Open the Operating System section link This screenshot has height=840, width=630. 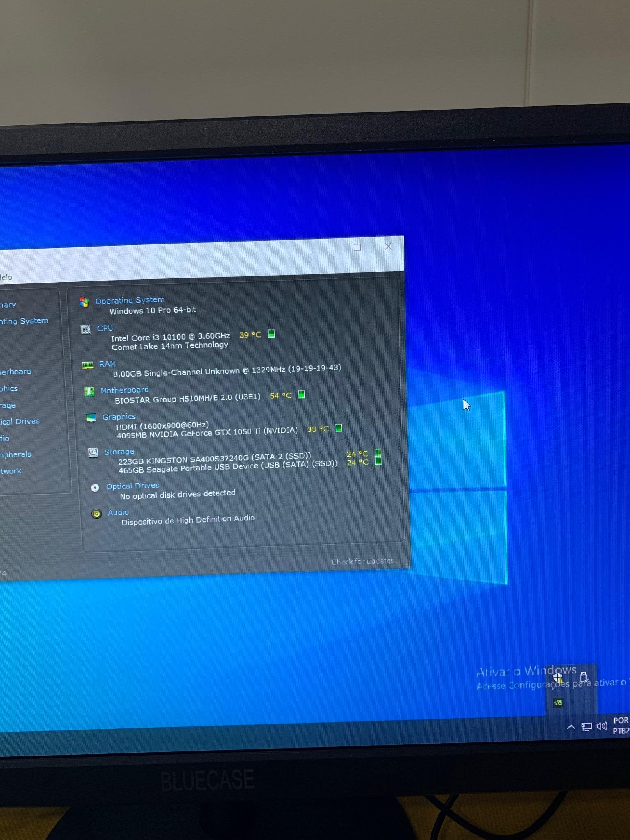[130, 300]
